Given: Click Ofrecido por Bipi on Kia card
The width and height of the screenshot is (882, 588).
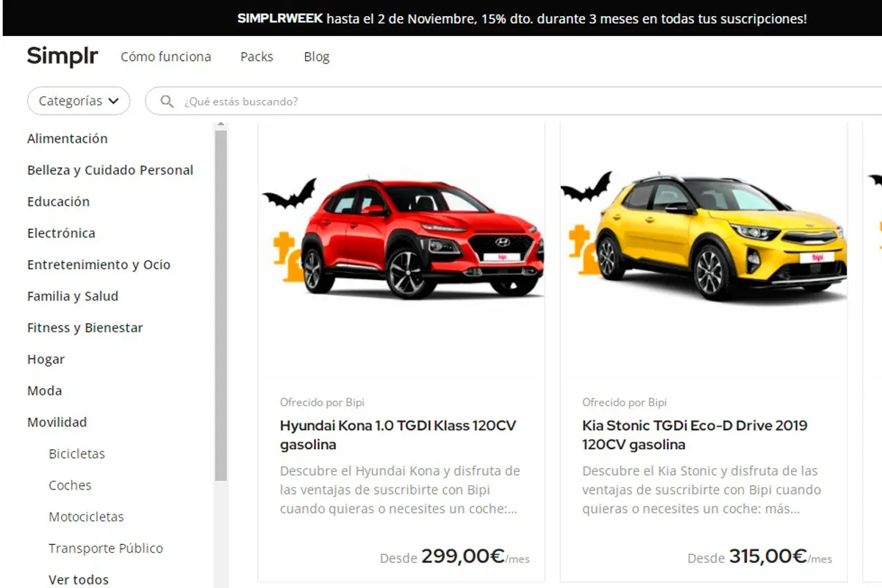Looking at the screenshot, I should click(x=625, y=402).
